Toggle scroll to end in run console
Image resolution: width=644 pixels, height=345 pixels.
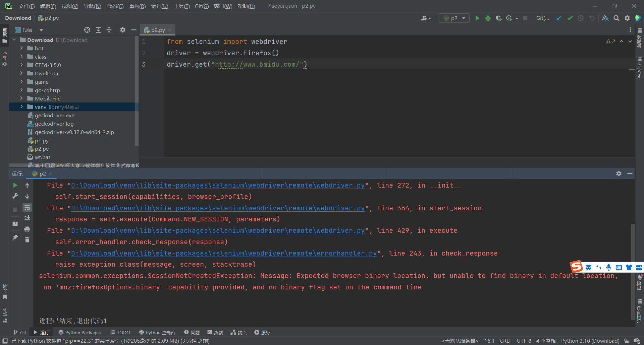point(27,218)
